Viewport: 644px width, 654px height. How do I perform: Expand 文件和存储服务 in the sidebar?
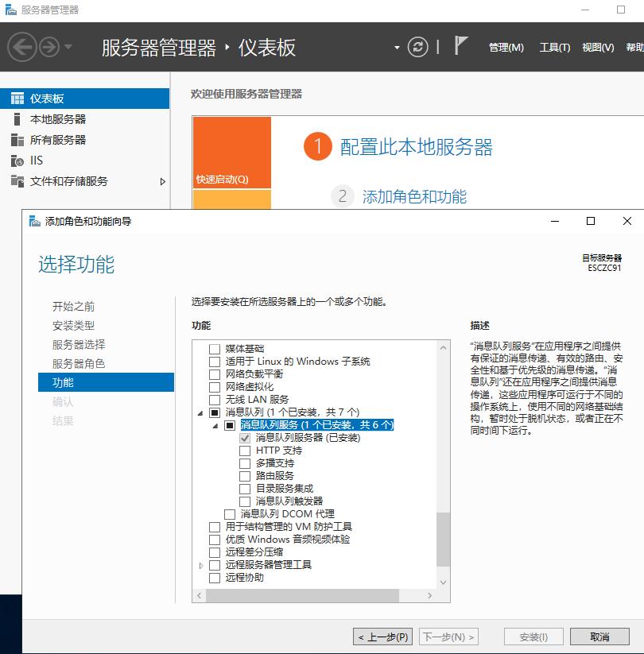pyautogui.click(x=165, y=183)
